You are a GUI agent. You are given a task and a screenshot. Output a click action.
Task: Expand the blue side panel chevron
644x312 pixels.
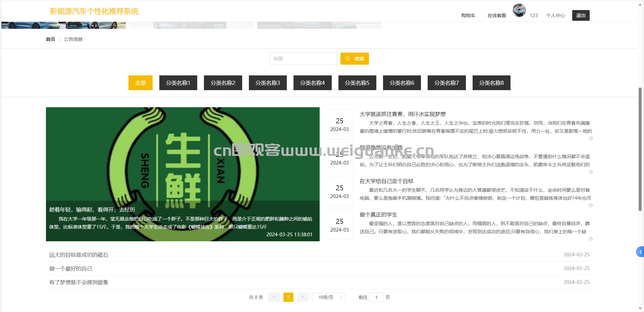(640, 252)
